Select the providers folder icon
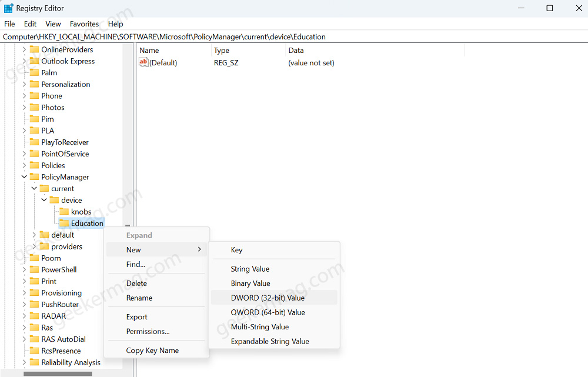Viewport: 588px width, 377px height. (x=44, y=246)
